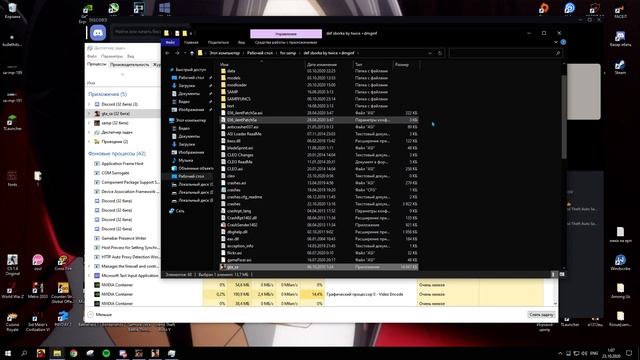Switch Explorer to details view icon in status bar
The height and width of the screenshot is (360, 640).
[x=554, y=274]
